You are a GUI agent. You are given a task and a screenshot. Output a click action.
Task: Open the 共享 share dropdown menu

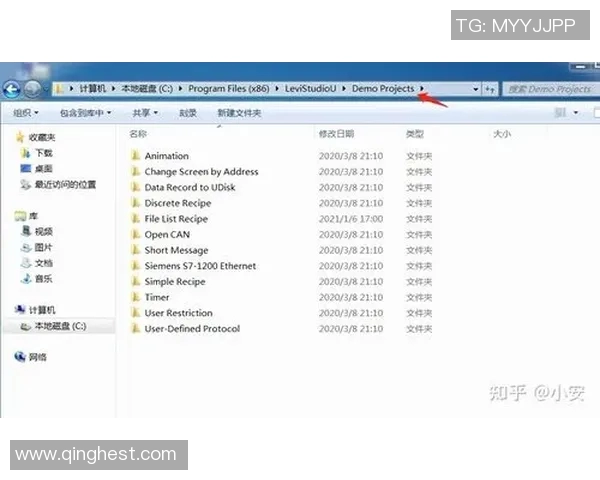point(145,113)
